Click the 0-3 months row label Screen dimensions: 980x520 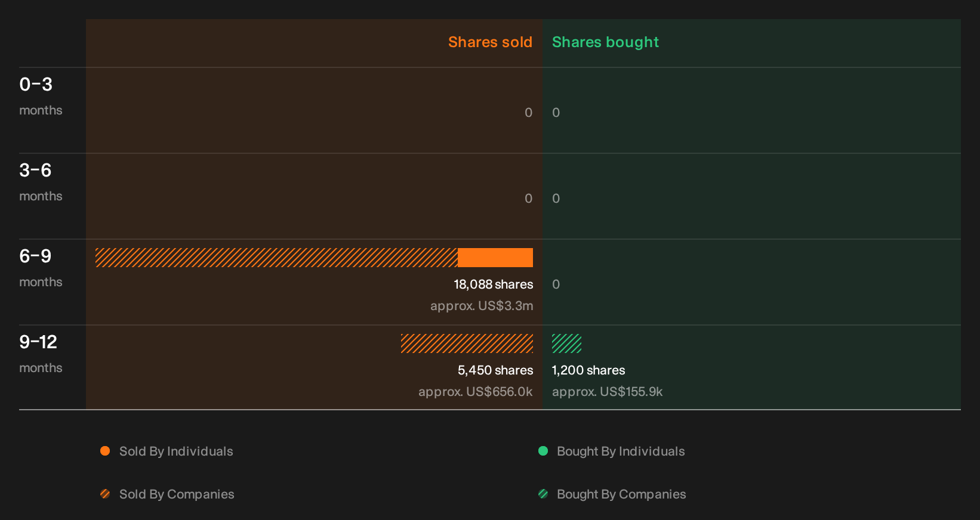point(41,96)
